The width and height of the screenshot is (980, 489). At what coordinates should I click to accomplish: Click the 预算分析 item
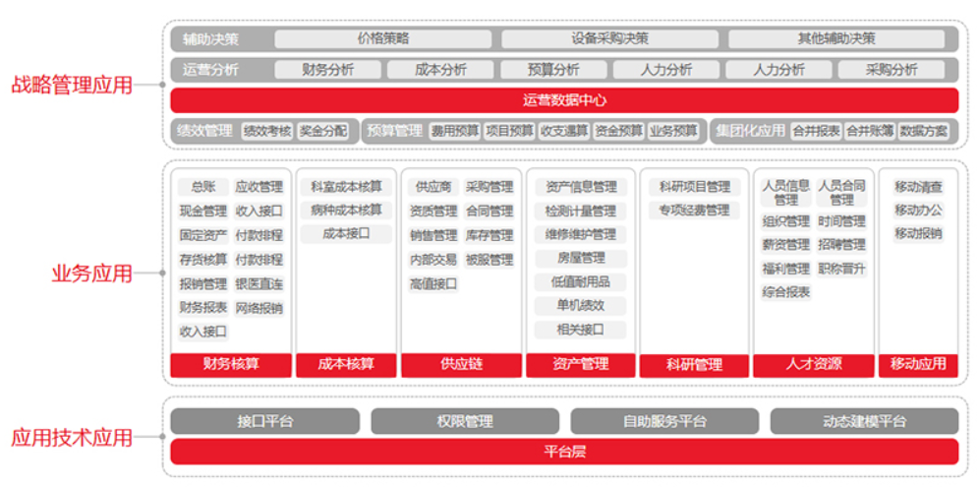coord(553,70)
